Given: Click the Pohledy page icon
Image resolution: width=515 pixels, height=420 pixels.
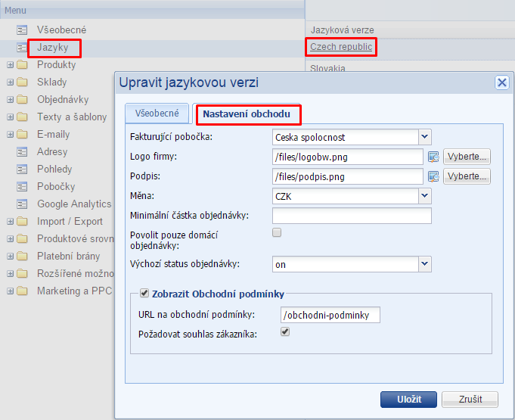Looking at the screenshot, I should tap(22, 170).
